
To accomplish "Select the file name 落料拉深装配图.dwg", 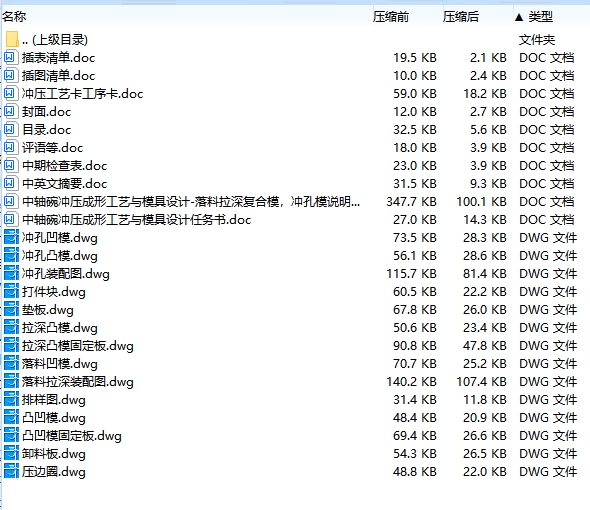I will [x=78, y=382].
